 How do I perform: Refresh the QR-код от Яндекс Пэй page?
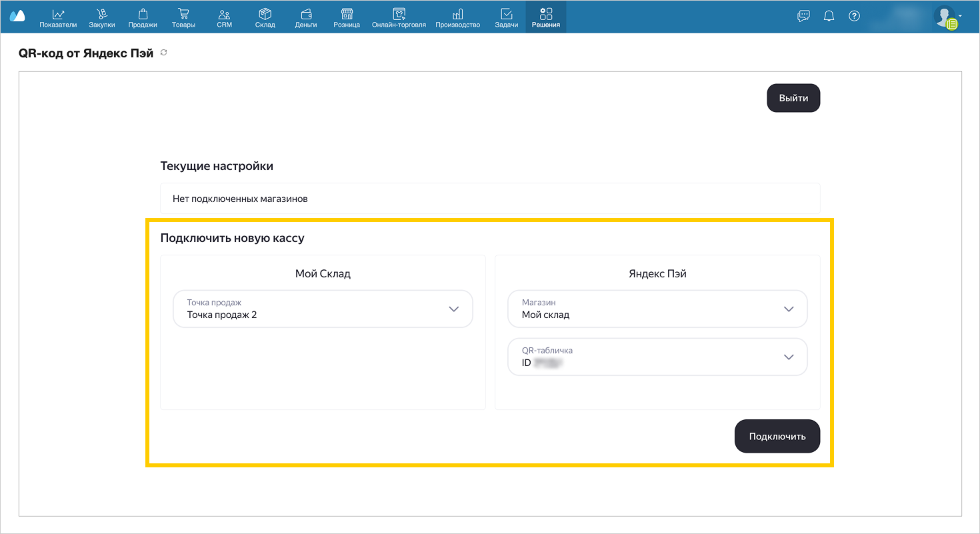point(164,53)
